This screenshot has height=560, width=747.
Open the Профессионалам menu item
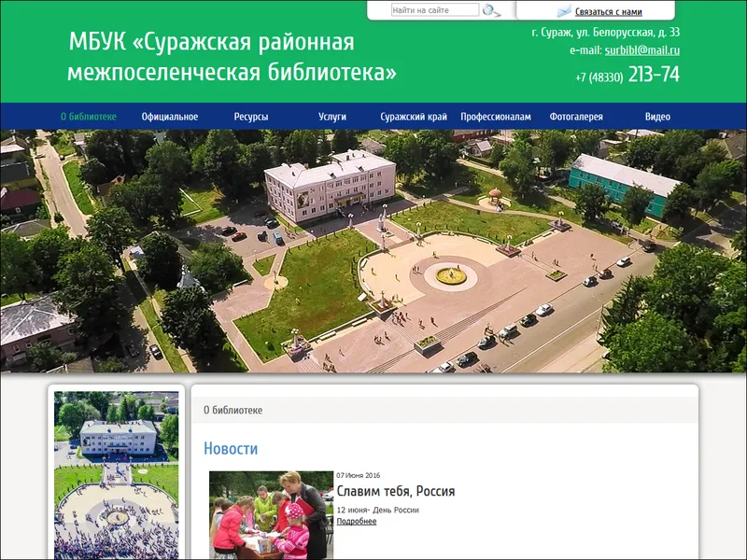coord(496,117)
